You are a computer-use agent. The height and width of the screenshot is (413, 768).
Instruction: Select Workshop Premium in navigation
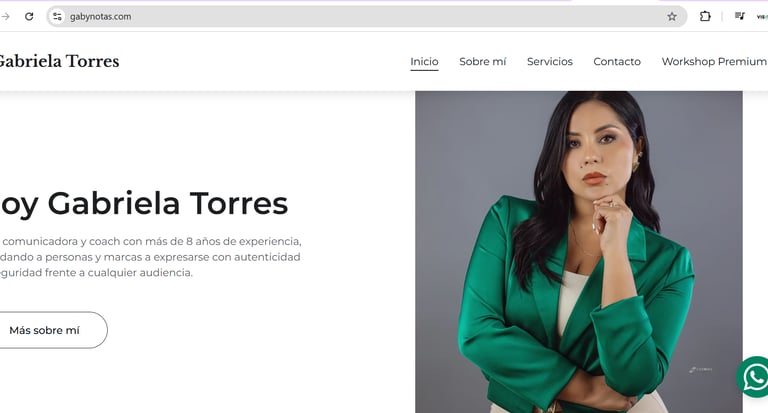(714, 62)
